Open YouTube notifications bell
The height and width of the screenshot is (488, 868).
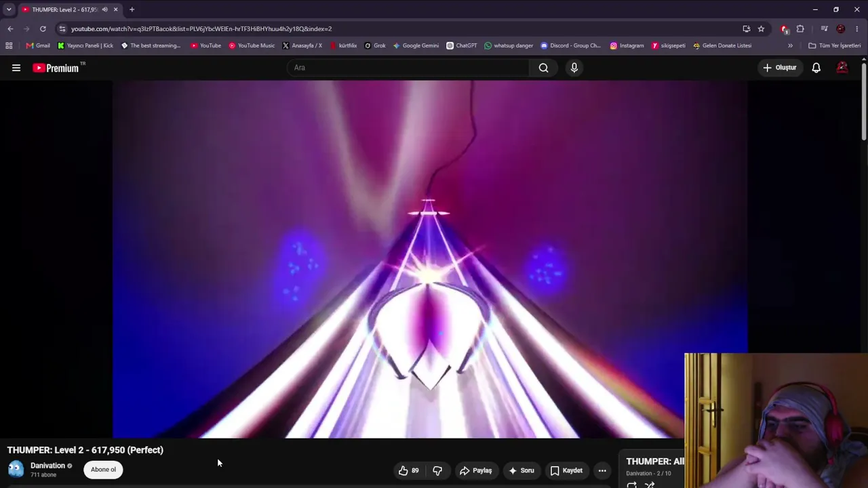816,68
